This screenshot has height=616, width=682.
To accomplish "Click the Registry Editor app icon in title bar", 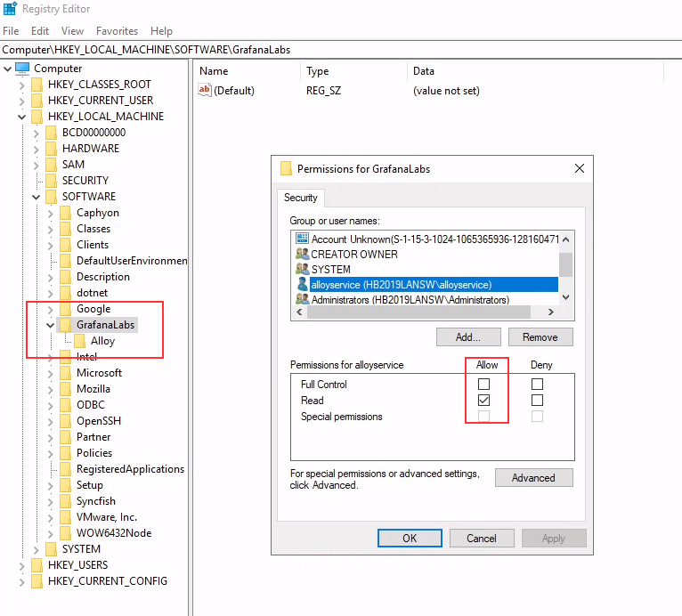I will click(10, 9).
